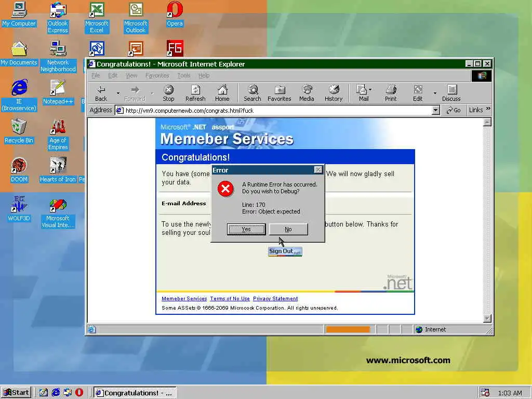The height and width of the screenshot is (399, 532).
Task: Open Favorites toolbar button
Action: (x=279, y=93)
